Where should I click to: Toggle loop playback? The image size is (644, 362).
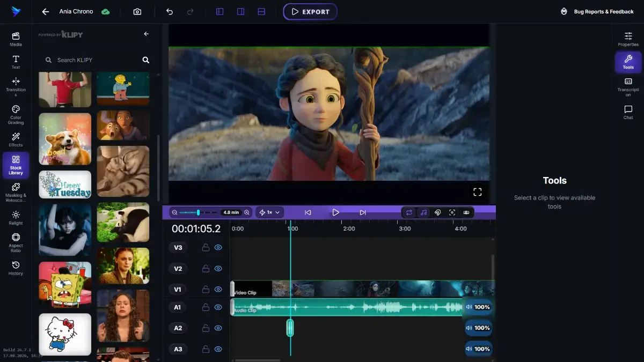point(409,212)
